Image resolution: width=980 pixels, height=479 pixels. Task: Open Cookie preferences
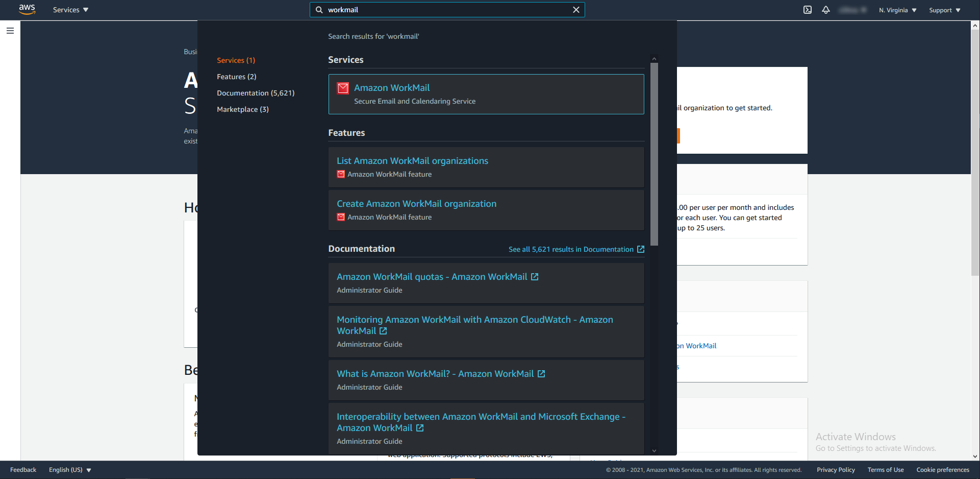(942, 470)
